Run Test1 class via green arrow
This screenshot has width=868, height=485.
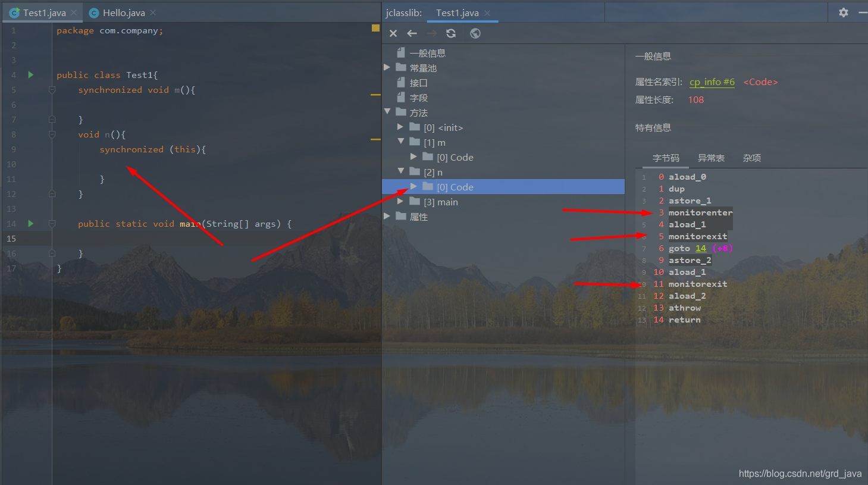pos(31,75)
